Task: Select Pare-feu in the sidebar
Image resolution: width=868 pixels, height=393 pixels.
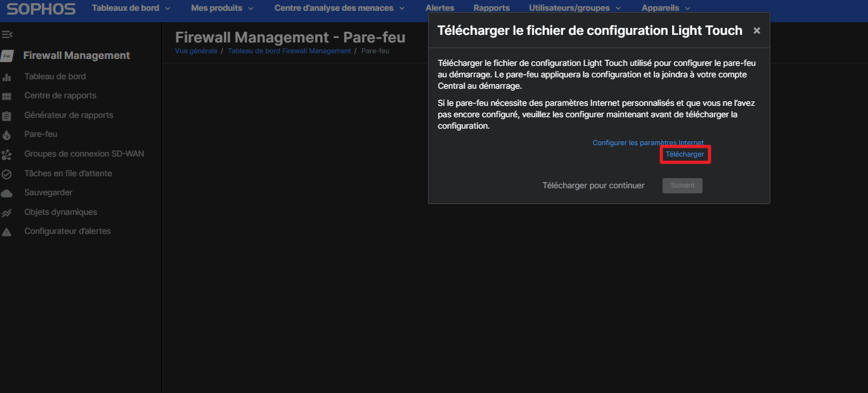Action: (41, 134)
